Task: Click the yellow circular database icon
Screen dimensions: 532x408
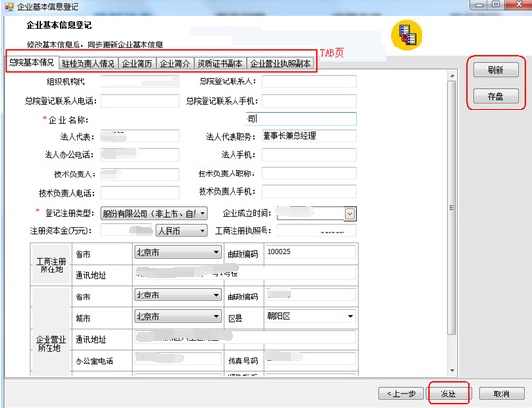Action: tap(406, 35)
